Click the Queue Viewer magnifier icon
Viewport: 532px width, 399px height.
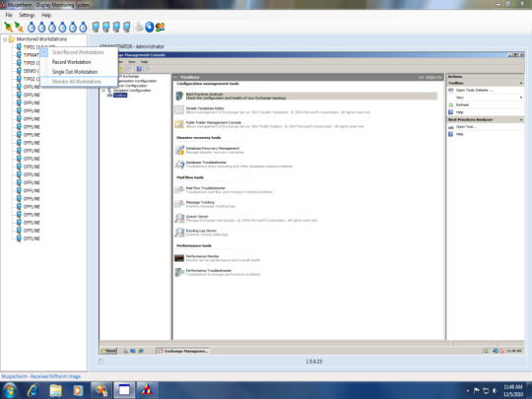pyautogui.click(x=179, y=218)
